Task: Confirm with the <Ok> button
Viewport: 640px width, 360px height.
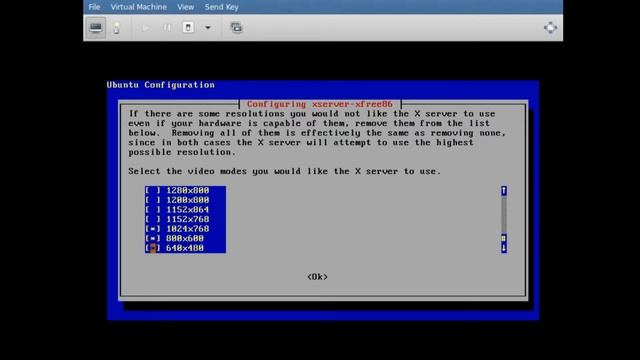Action: [317, 277]
